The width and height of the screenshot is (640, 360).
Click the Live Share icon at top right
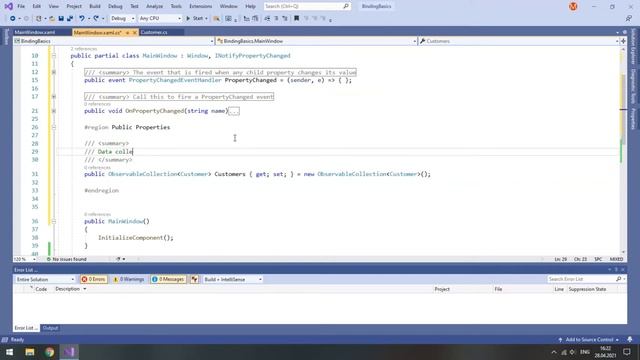[x=629, y=18]
